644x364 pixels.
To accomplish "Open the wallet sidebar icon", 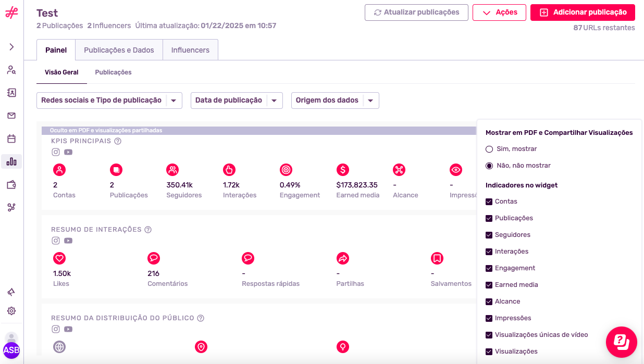I will coord(11,184).
